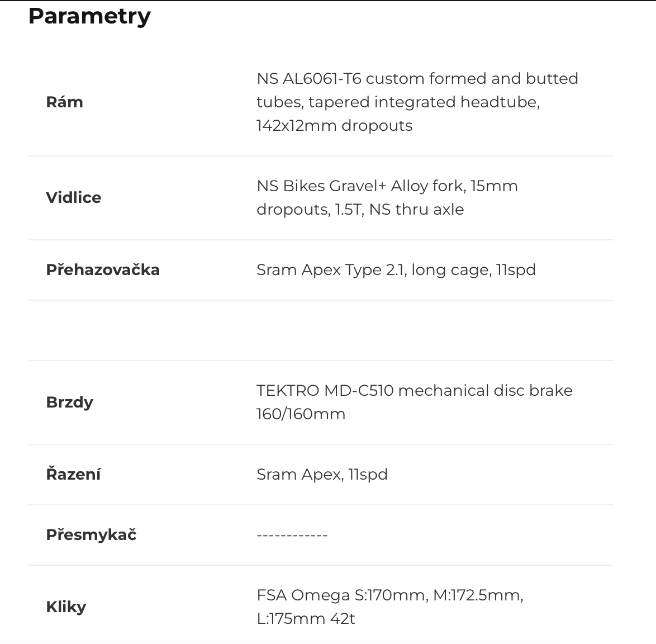Select the Rám row label
656x644 pixels.
64,102
